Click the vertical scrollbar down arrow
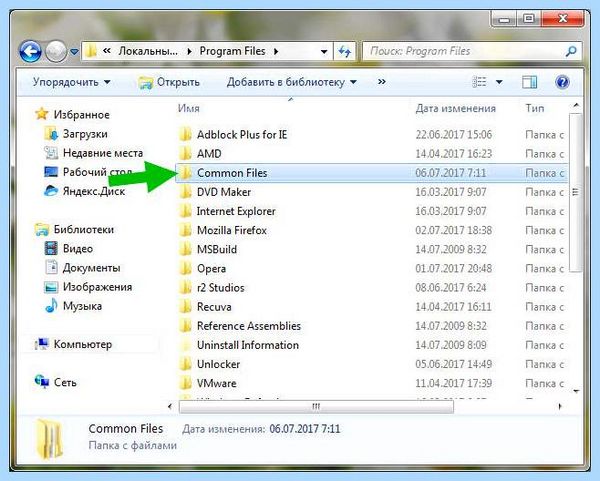This screenshot has height=481, width=600. (576, 391)
